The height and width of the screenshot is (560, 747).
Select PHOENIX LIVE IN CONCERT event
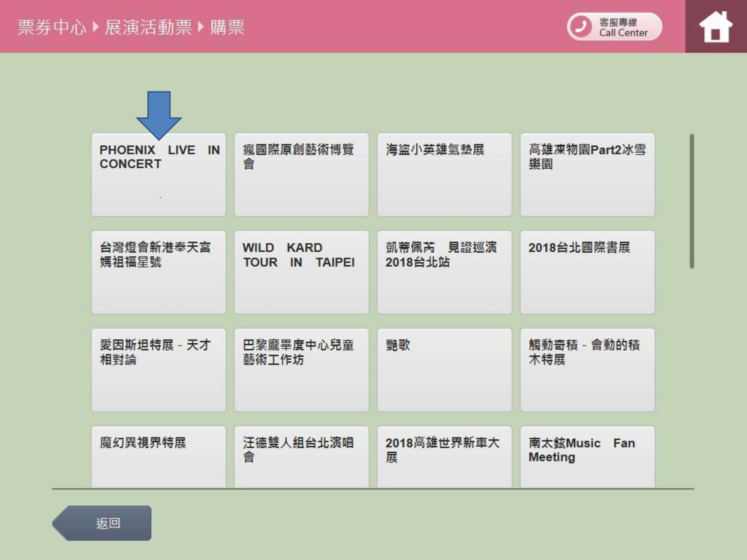click(158, 174)
